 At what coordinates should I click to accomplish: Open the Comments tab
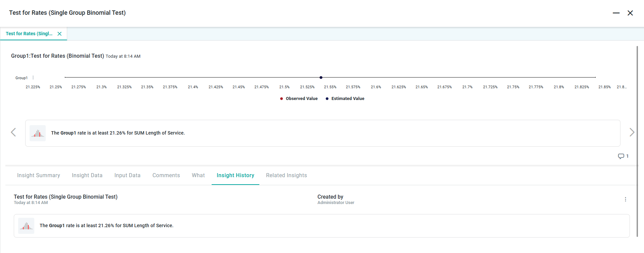point(166,175)
